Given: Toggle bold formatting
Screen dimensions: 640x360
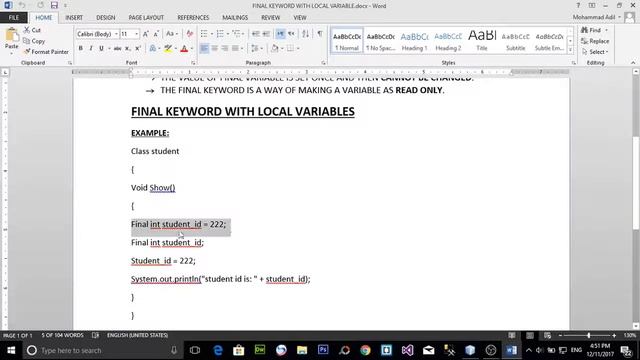Looking at the screenshot, I should click(81, 48).
